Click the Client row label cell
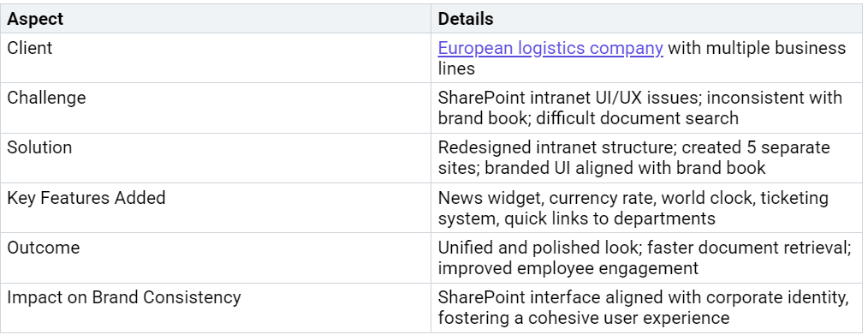Screen dimensions: 868x335 (x=216, y=58)
